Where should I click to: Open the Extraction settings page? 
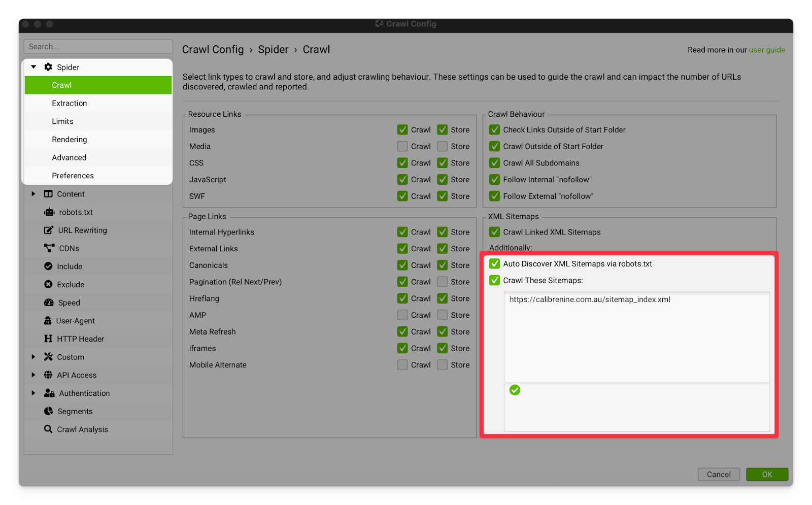[70, 103]
